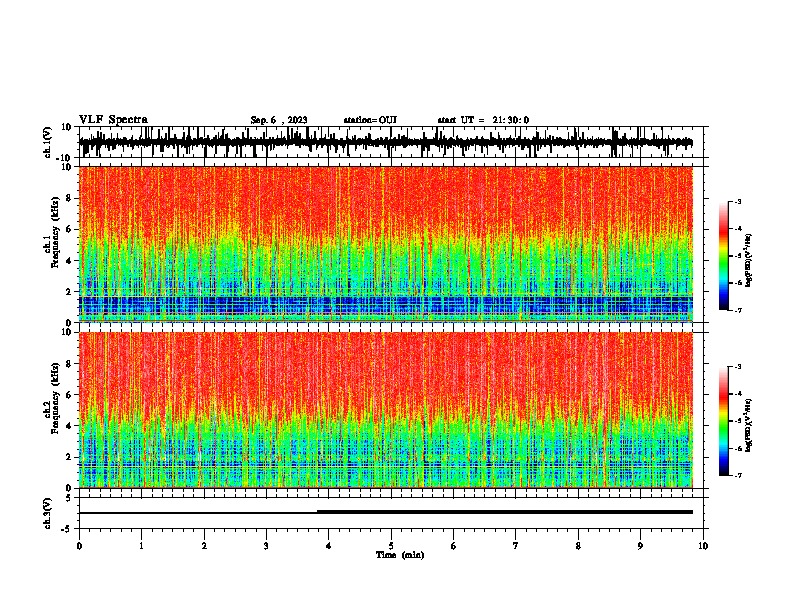Click time axis tick label "2"
This screenshot has width=792, height=612.
click(204, 546)
